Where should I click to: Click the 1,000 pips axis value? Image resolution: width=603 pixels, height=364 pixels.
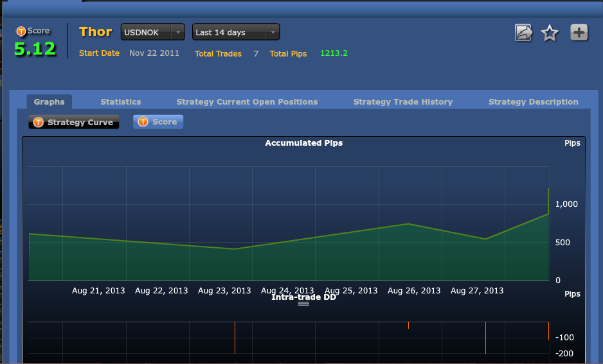tap(566, 204)
